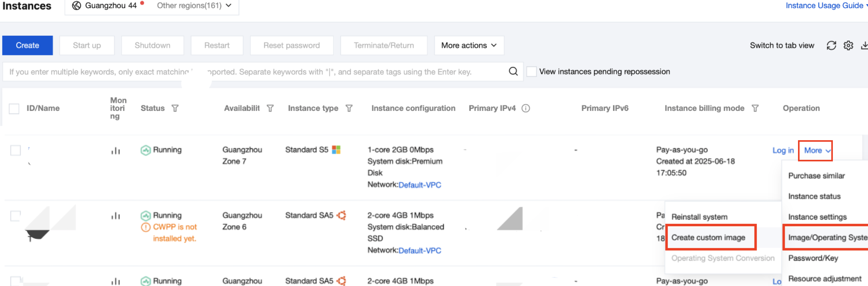The height and width of the screenshot is (286, 868).
Task: Choose Reinstall system from submenu
Action: click(x=699, y=217)
